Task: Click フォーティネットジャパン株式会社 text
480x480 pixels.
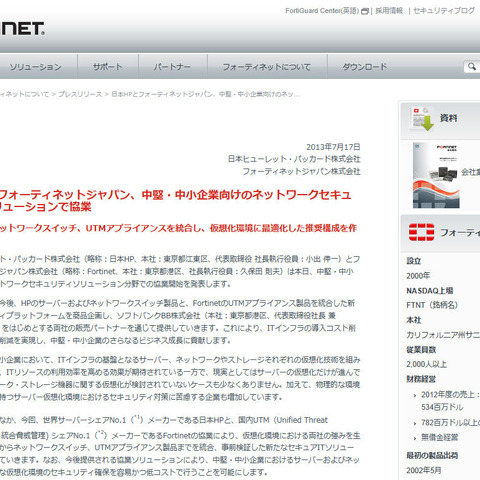Action: [x=301, y=172]
